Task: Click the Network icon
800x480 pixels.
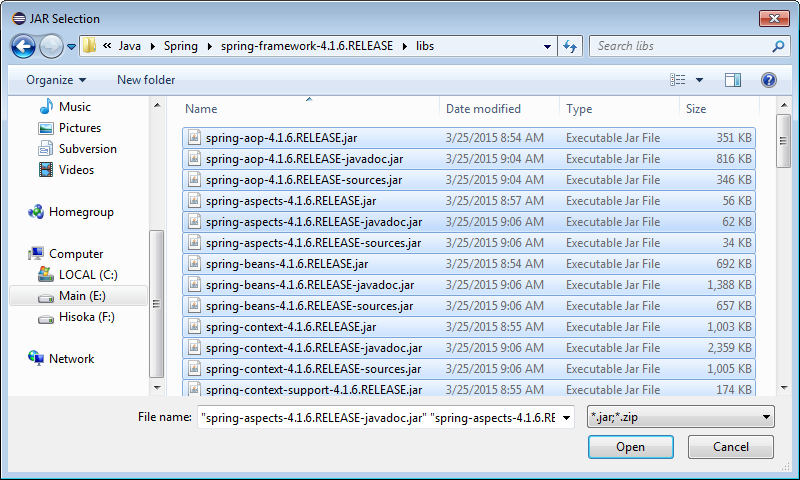Action: (36, 358)
